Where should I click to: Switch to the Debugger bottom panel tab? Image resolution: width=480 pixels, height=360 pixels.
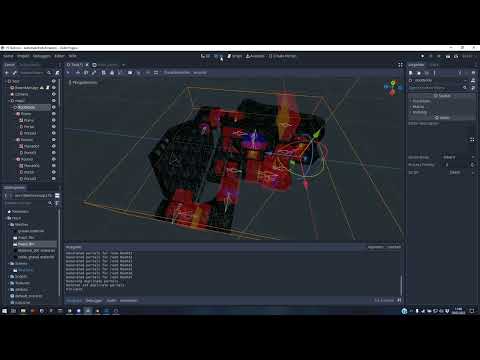coord(94,300)
